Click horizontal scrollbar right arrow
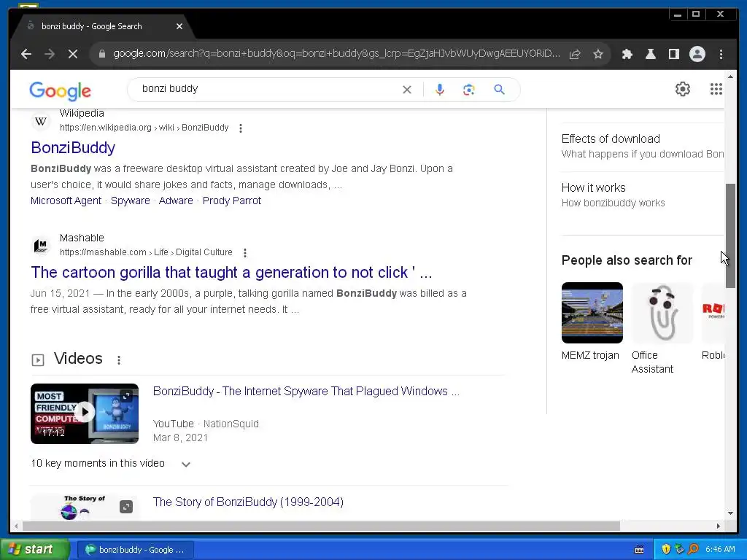 click(719, 526)
